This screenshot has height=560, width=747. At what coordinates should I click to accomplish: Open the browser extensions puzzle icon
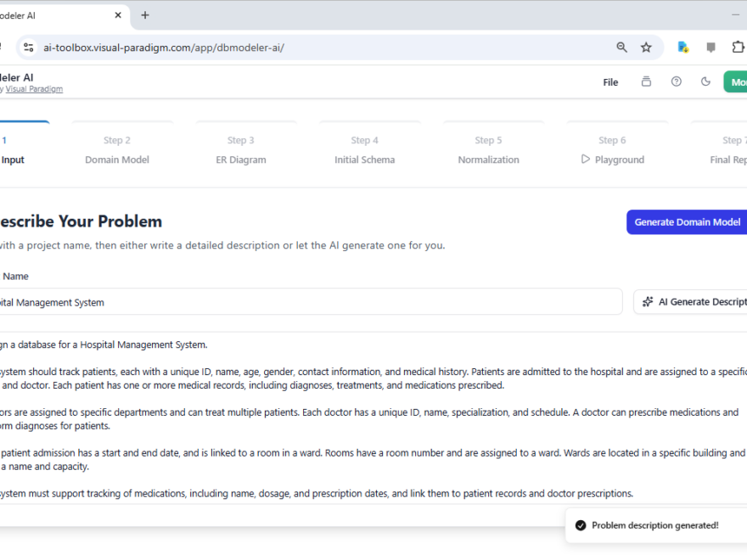[x=739, y=47]
